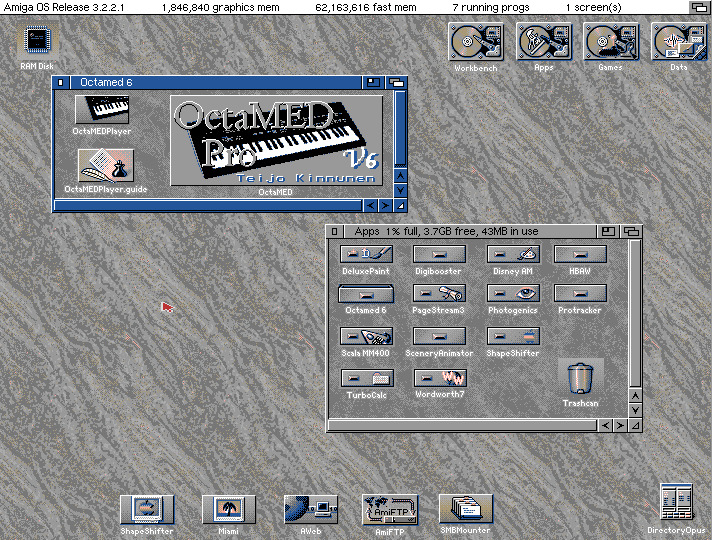Select the Digibooster drawer
712x540 pixels.
(439, 254)
